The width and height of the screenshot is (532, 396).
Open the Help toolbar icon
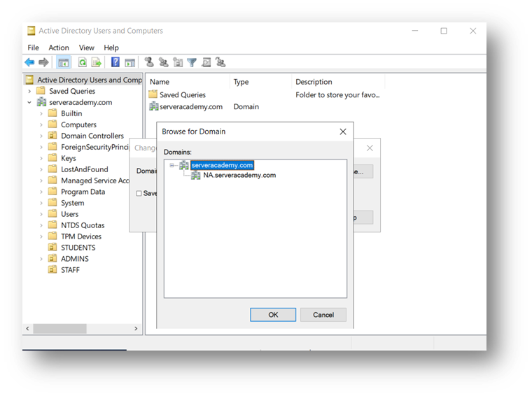[115, 62]
